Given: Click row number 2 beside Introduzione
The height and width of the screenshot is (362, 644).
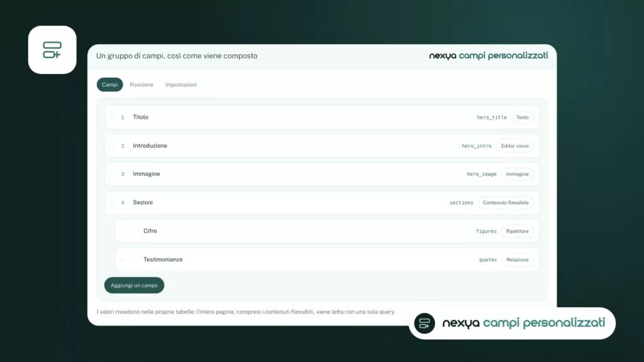Looking at the screenshot, I should (123, 146).
